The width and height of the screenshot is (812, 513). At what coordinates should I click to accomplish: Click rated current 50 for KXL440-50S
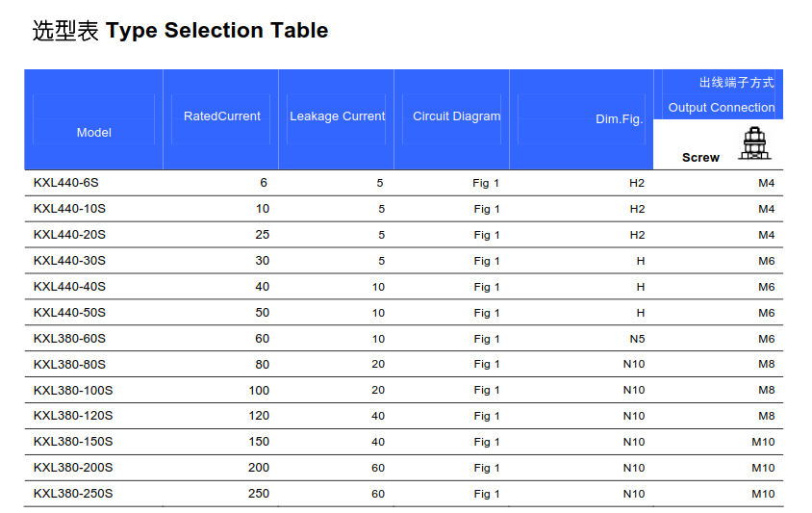[262, 313]
